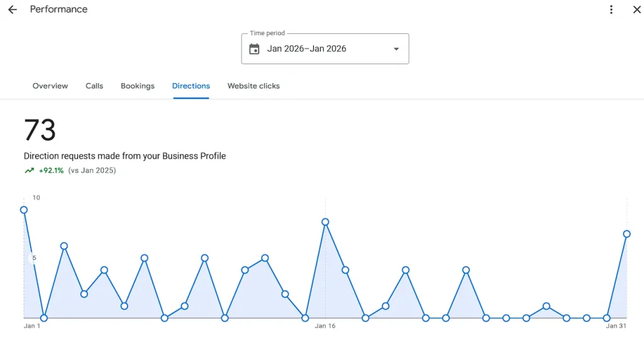Click the Jan 2026–Jan 2026 date range text

click(x=307, y=48)
